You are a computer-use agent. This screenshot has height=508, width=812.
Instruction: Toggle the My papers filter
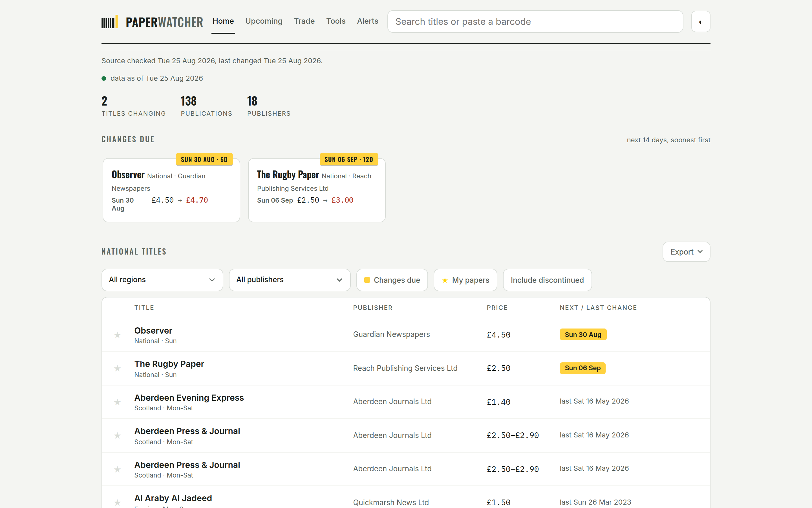pyautogui.click(x=465, y=280)
